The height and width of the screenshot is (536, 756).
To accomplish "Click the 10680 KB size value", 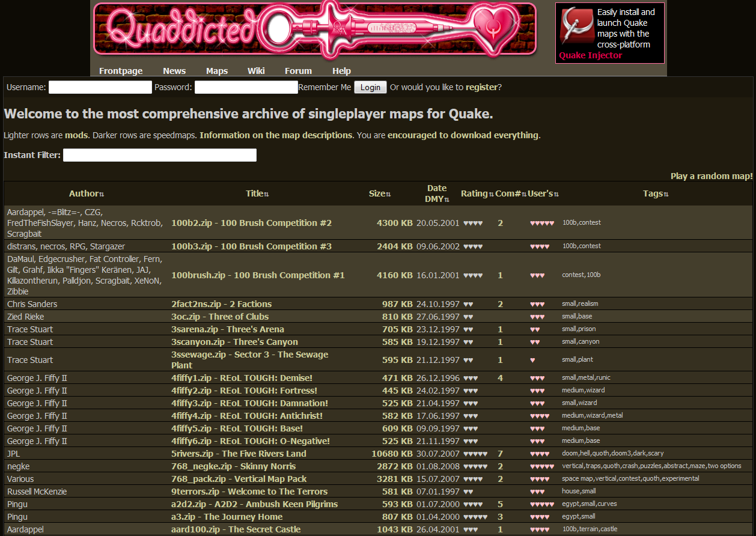I will point(392,454).
